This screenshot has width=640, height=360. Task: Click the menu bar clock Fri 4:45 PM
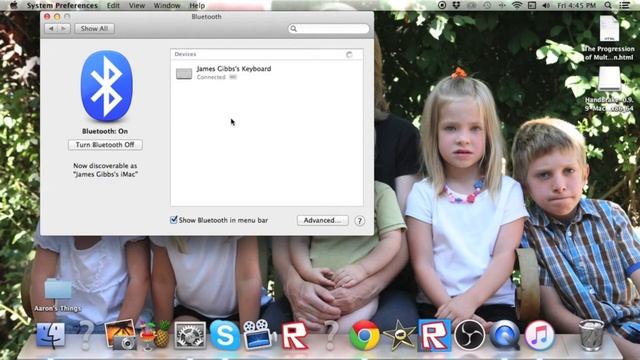[576, 5]
